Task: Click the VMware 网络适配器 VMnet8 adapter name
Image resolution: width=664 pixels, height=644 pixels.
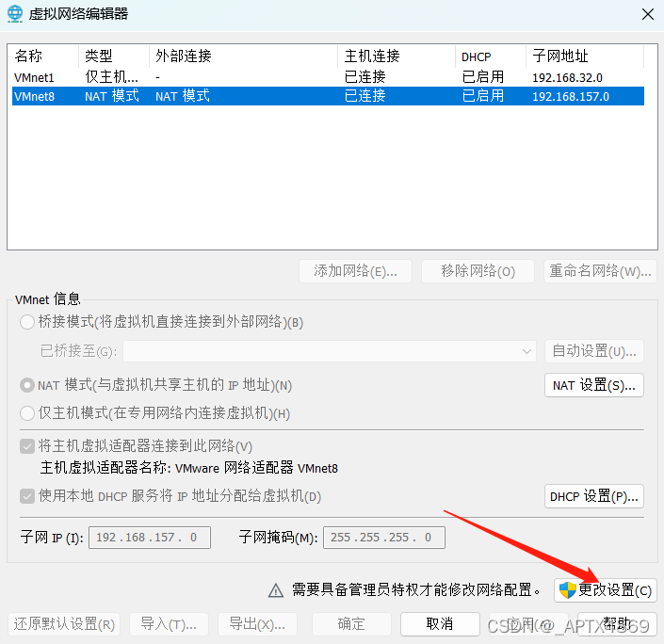Action: (256, 468)
